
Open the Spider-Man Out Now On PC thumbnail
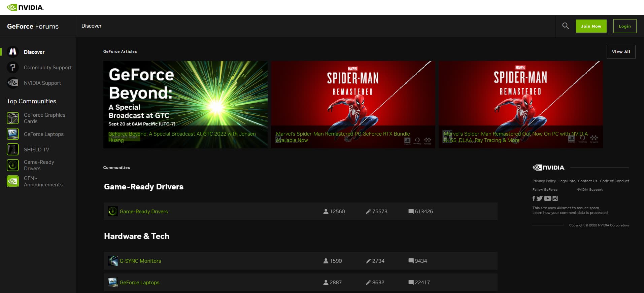point(521,105)
